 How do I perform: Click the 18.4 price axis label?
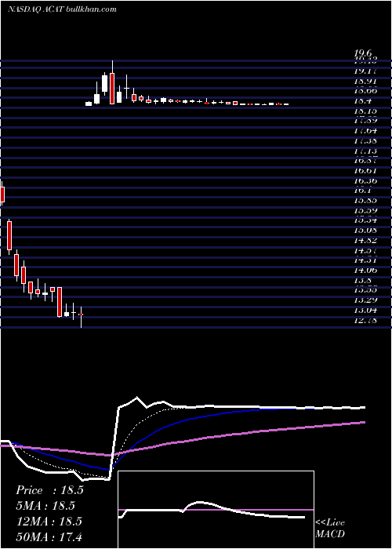pyautogui.click(x=363, y=101)
